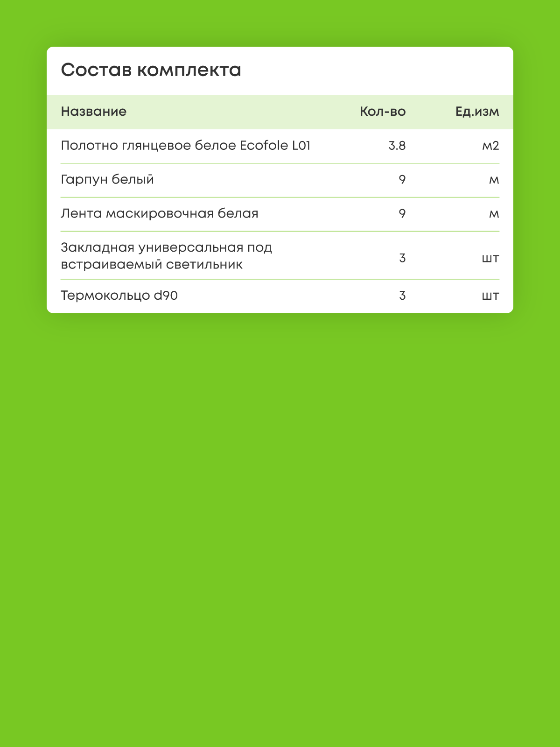This screenshot has height=747, width=560.
Task: Click quantity 9 in Гарпун белый row
Action: pyautogui.click(x=402, y=180)
